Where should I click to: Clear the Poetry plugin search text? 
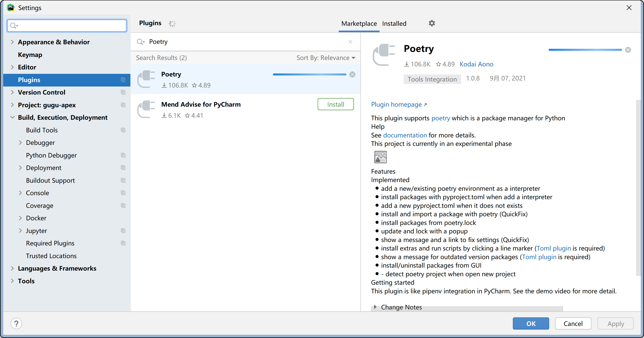pos(350,42)
